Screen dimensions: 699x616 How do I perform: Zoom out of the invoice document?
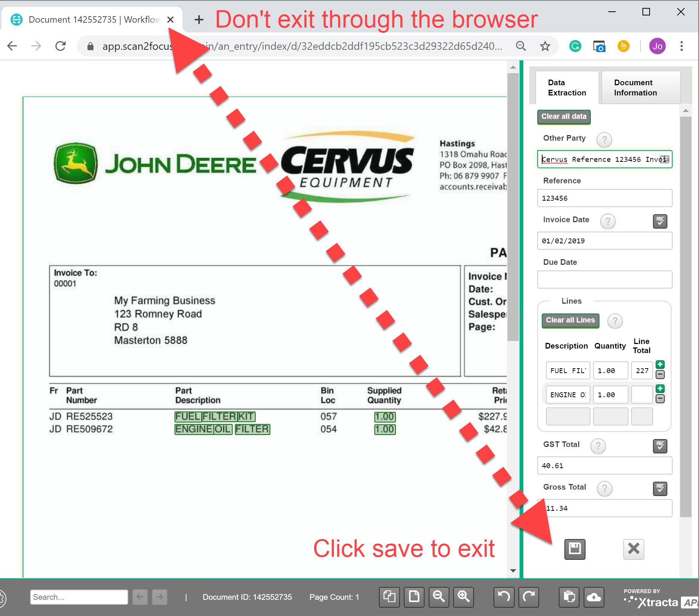[439, 597]
